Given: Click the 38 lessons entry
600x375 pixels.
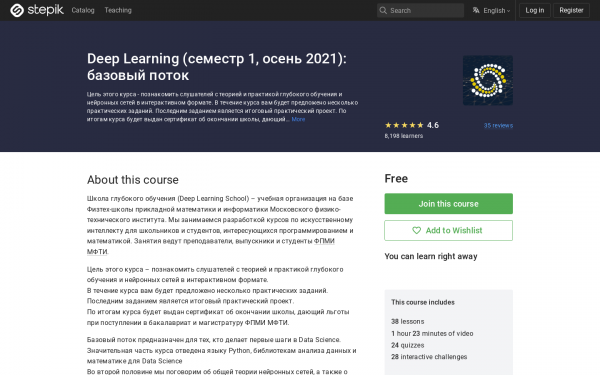Looking at the screenshot, I should [408, 321].
